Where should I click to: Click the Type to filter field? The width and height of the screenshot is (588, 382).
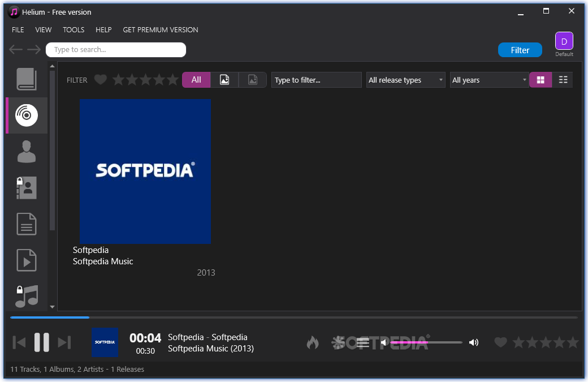[x=317, y=80]
